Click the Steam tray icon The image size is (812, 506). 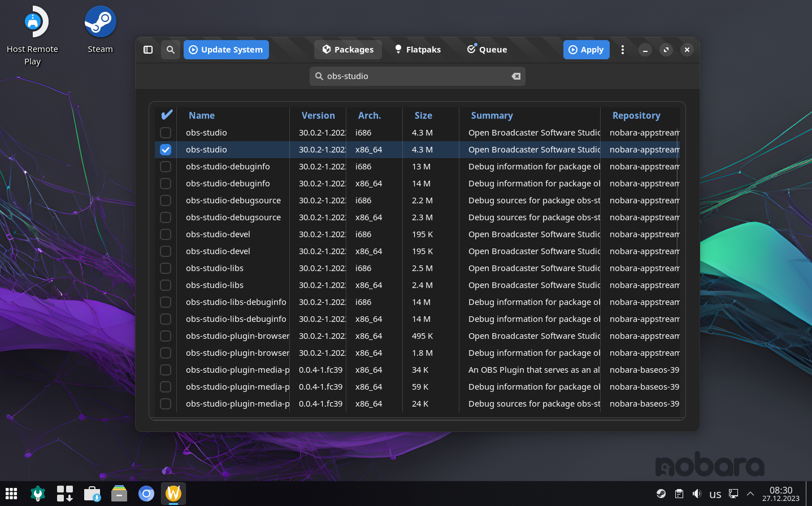661,494
